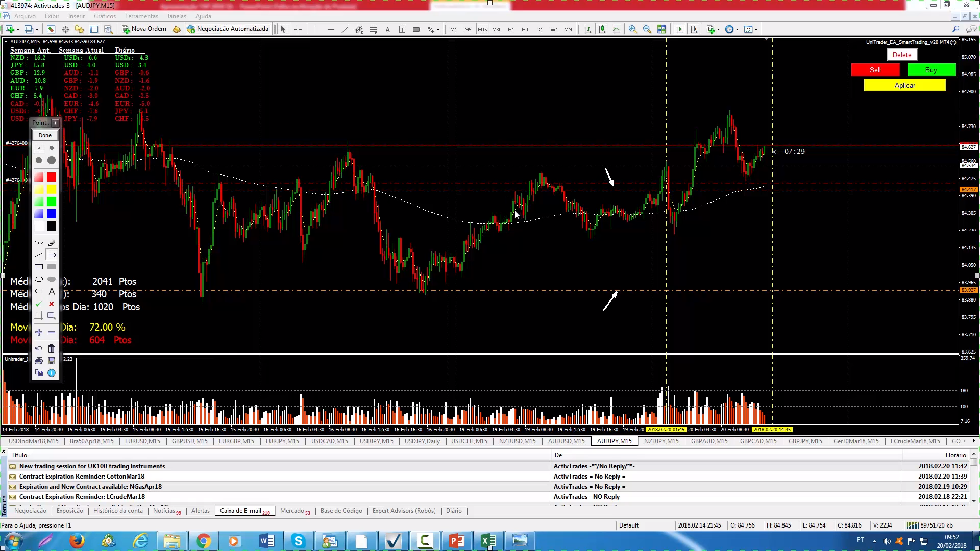Click the green Buy button
The height and width of the screenshot is (551, 980).
931,70
